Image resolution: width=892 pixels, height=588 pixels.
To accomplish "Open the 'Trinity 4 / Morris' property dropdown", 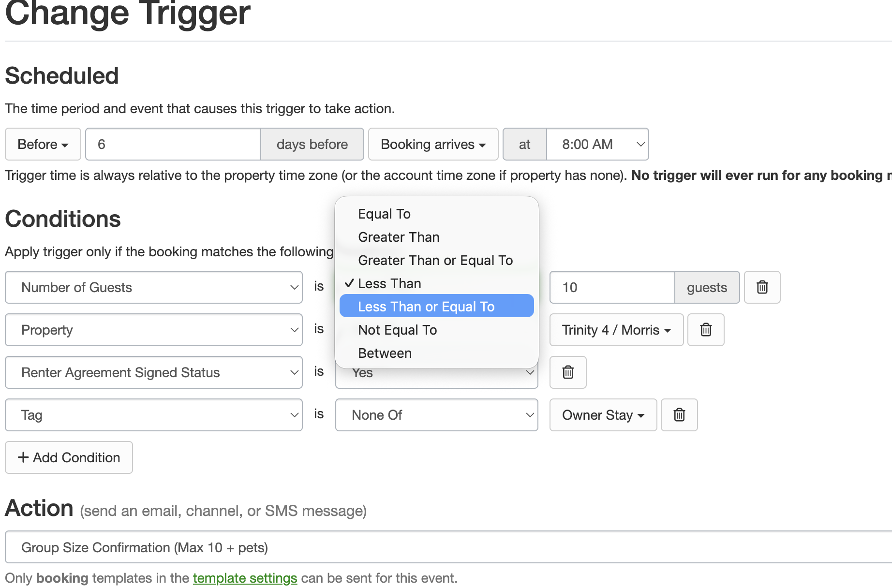I will coord(616,330).
